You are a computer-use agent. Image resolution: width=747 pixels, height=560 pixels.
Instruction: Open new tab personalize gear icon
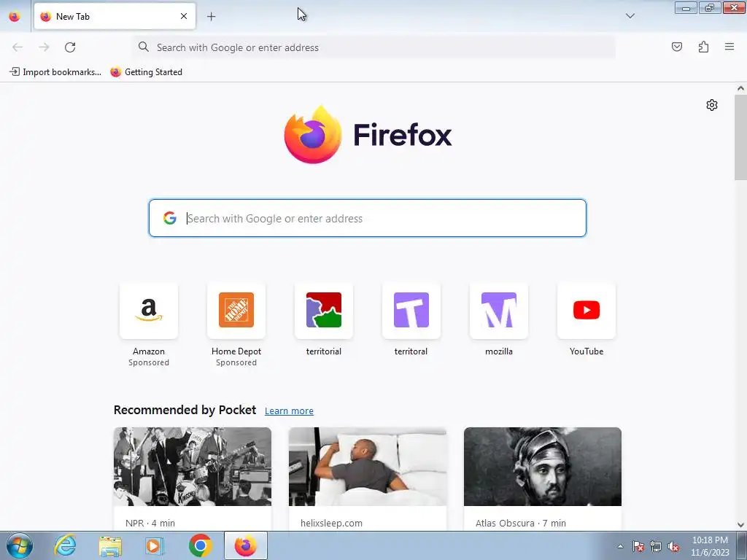click(712, 105)
